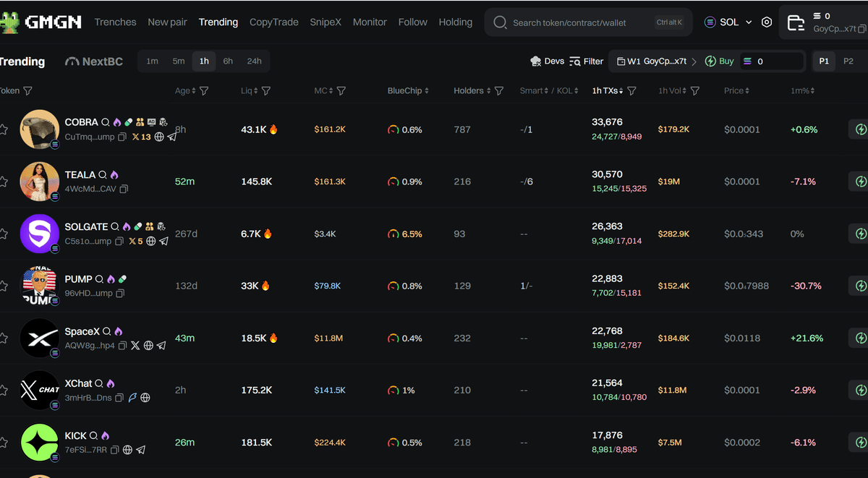Copy the SOLGATE contract address
The width and height of the screenshot is (868, 478).
coord(119,241)
